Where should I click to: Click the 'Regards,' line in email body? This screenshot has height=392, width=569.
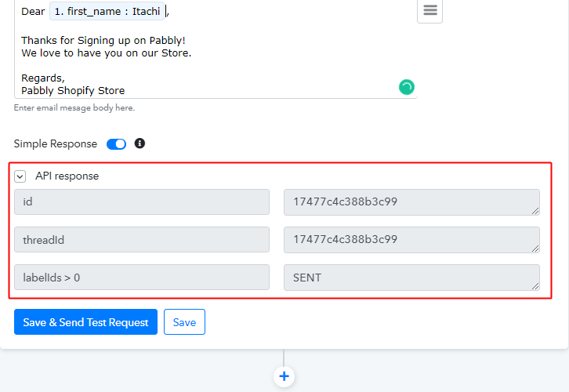43,78
